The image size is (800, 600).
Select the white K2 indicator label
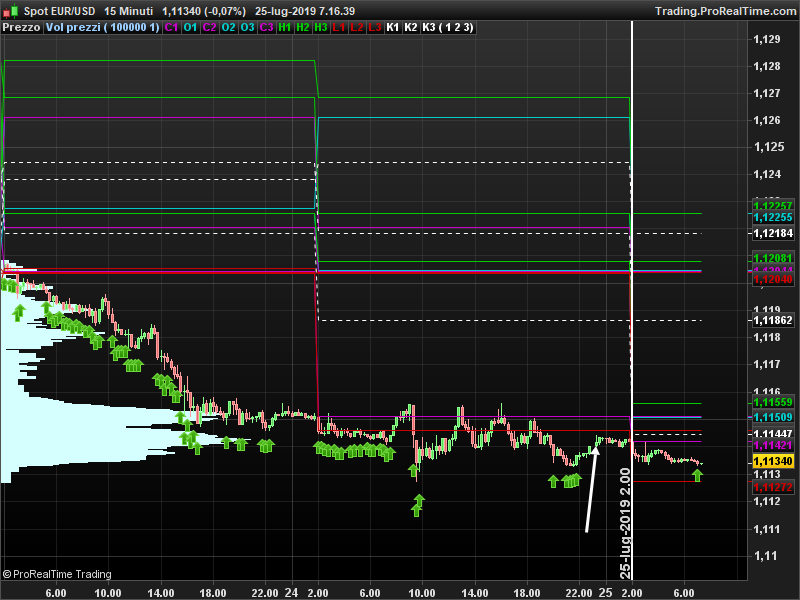[411, 28]
